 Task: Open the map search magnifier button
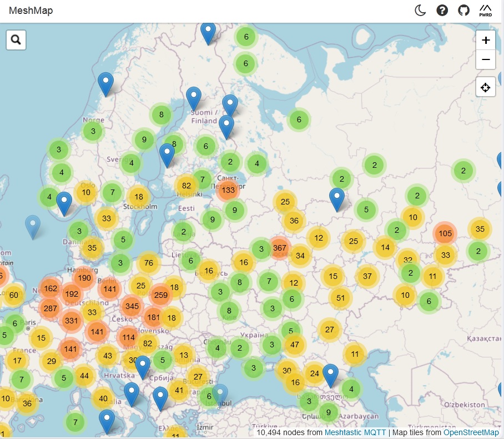[x=16, y=40]
